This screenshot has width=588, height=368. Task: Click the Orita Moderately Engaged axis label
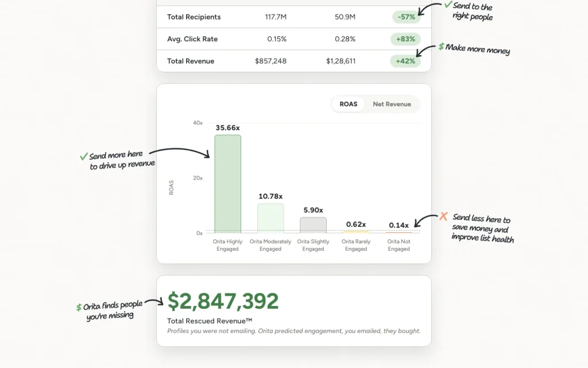click(x=270, y=245)
